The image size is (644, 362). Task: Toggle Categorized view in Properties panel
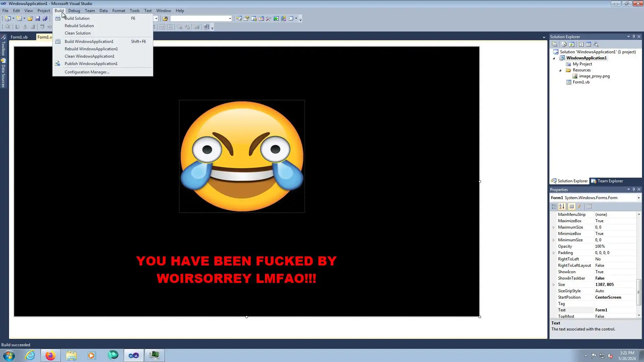coord(554,207)
